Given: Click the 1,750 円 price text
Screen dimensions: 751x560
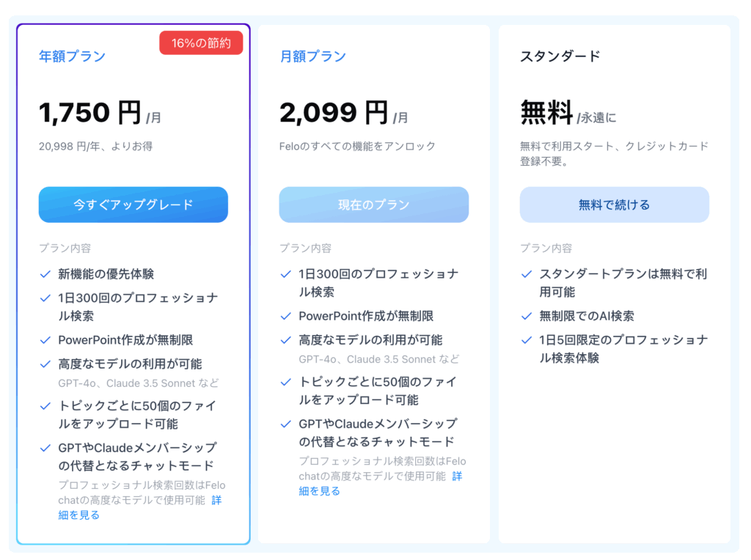Looking at the screenshot, I should pos(89,113).
